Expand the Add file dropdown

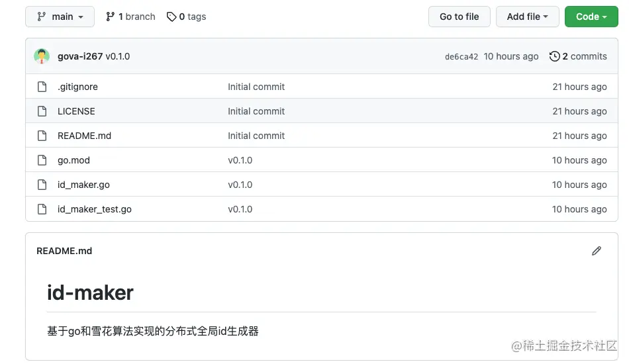(527, 17)
